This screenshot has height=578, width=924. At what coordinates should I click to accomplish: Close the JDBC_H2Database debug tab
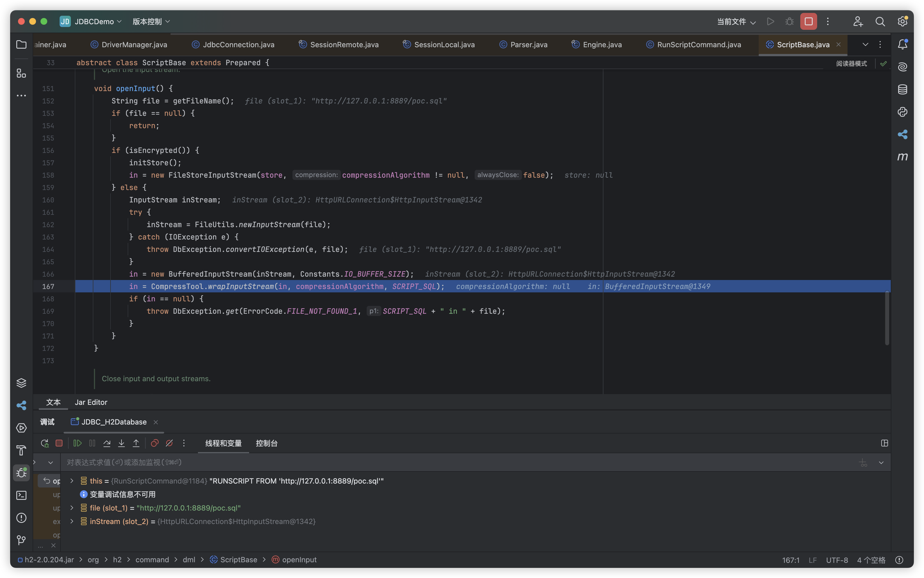click(x=155, y=422)
